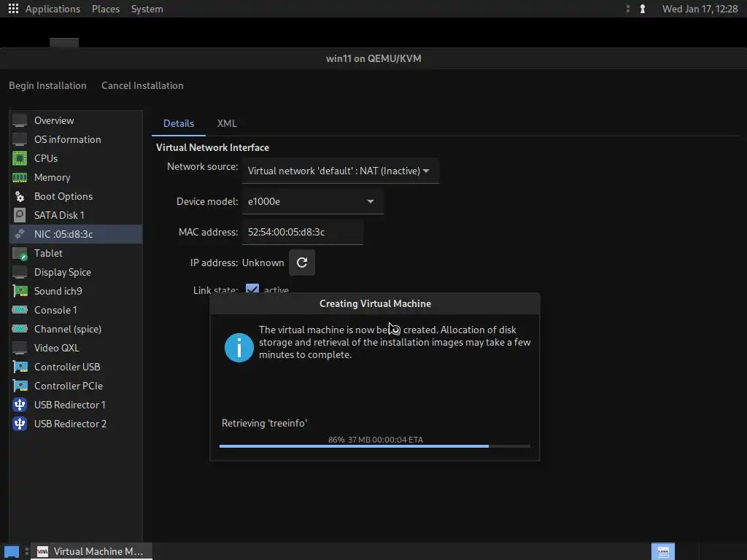Open the Overview hardware item's monitor icon
This screenshot has height=560, width=747.
(20, 120)
